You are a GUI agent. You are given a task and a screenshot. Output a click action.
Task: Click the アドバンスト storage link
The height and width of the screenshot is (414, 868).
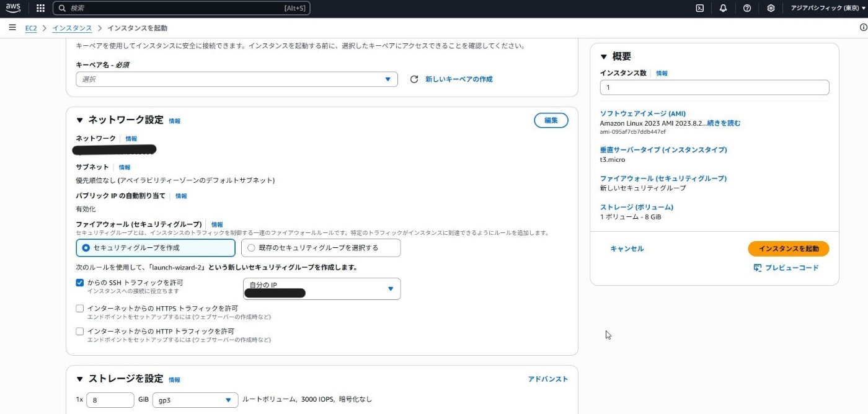[x=548, y=379]
